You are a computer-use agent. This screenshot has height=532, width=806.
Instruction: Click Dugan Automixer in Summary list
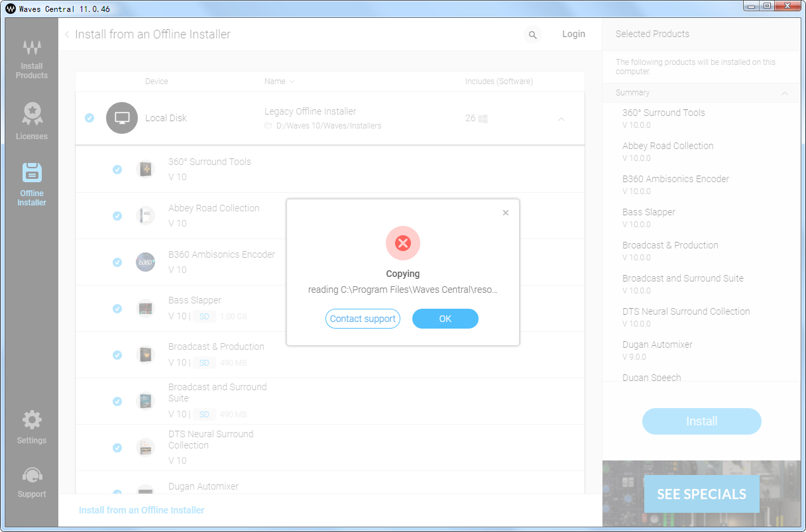click(658, 345)
